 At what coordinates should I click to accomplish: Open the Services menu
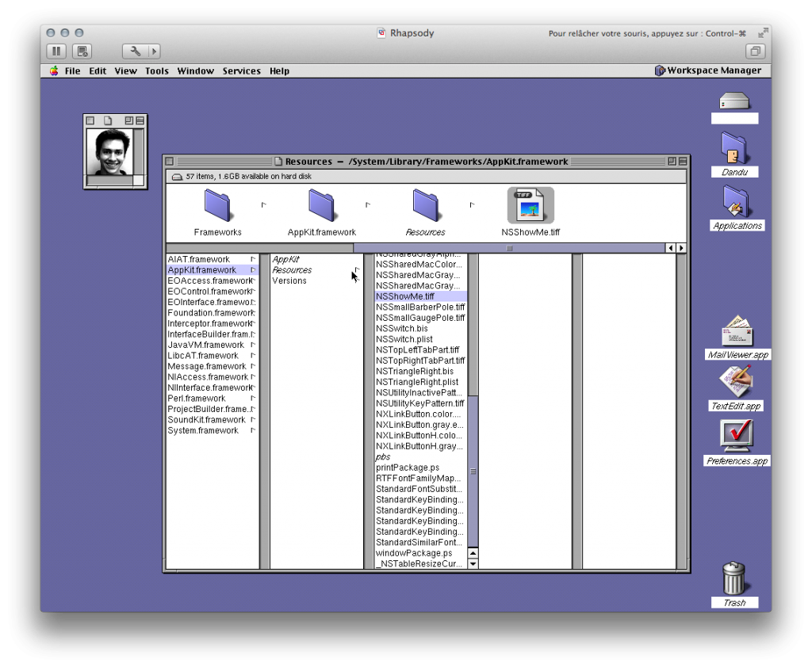pyautogui.click(x=242, y=71)
